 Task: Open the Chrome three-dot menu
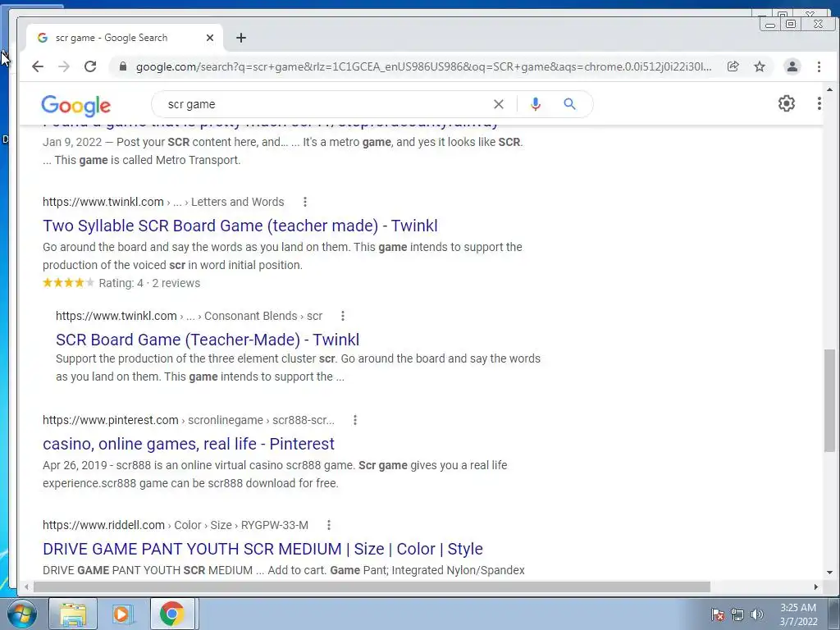click(819, 66)
